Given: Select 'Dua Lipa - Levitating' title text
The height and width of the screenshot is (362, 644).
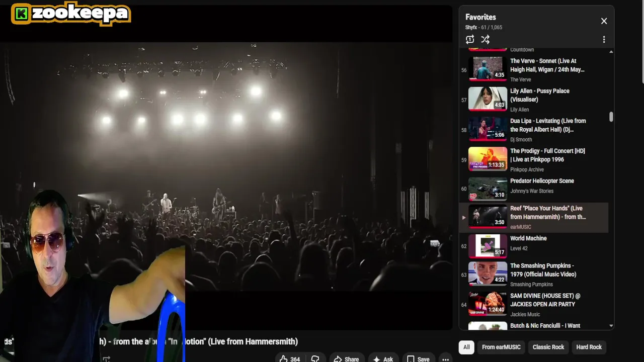Looking at the screenshot, I should 548,125.
